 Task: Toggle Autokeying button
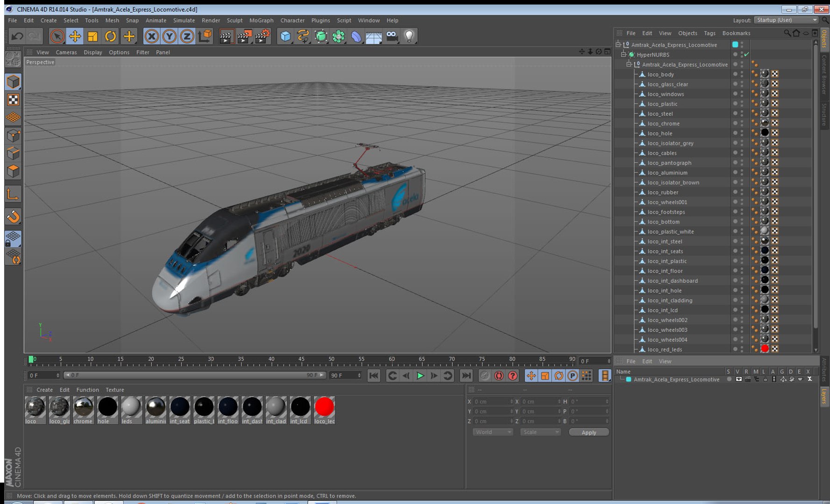click(x=499, y=376)
